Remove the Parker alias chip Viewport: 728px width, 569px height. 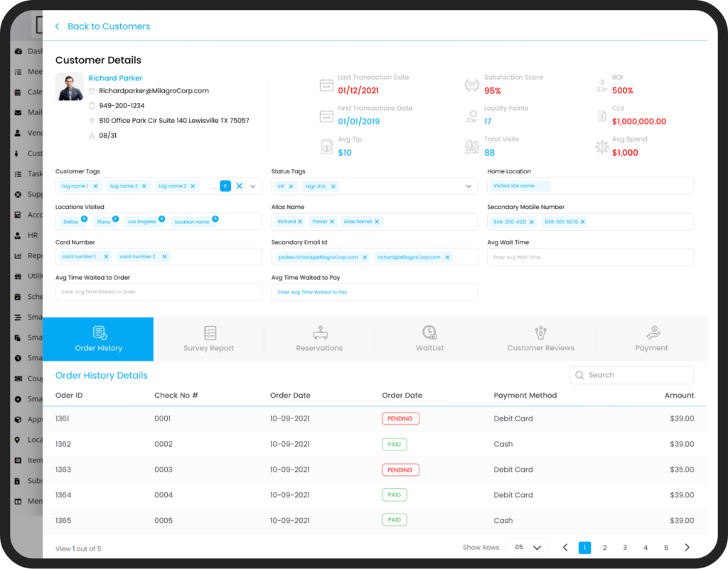point(332,222)
